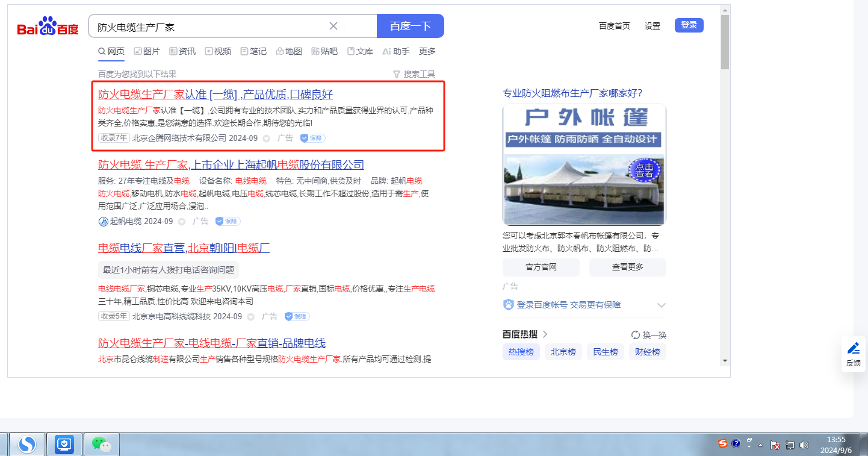This screenshot has height=456, width=868.
Task: Open the blue monitor app in the taskbar
Action: tap(64, 445)
